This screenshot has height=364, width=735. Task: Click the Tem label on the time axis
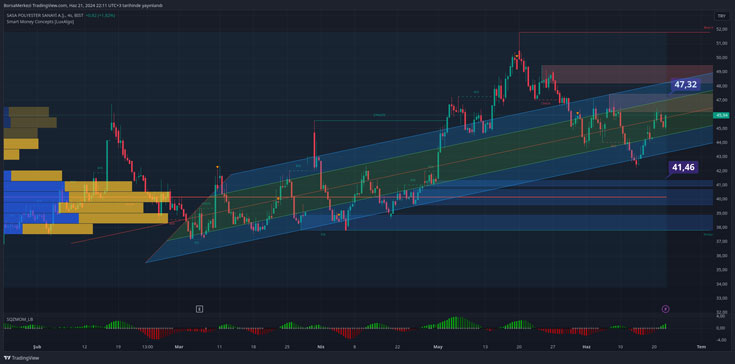pos(701,347)
